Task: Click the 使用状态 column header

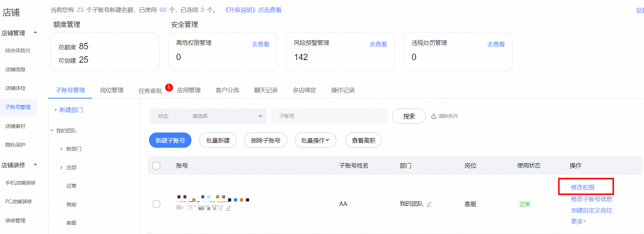Action: pos(529,166)
